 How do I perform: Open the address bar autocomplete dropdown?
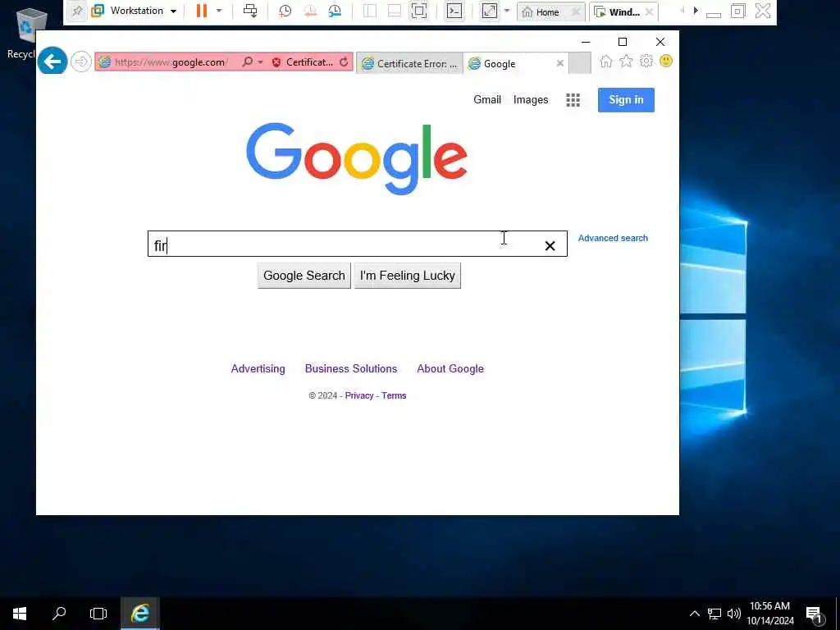[260, 62]
